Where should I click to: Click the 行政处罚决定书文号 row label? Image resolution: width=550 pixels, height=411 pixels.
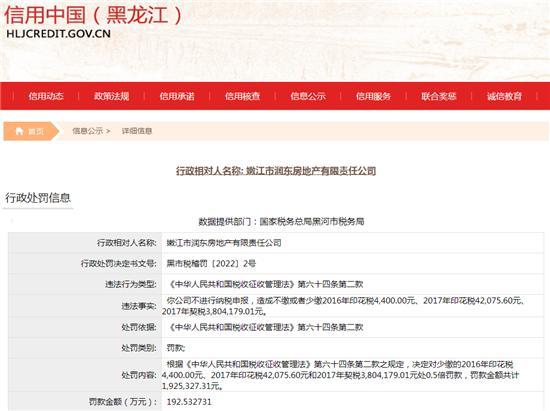[x=119, y=263]
